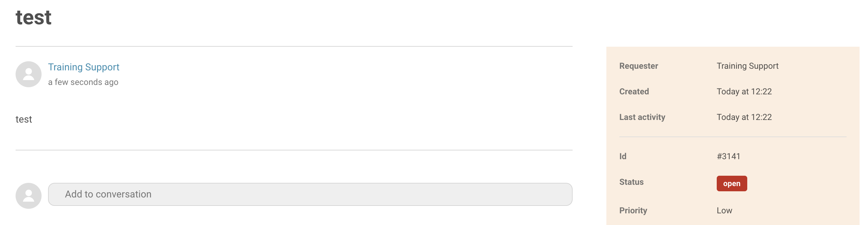Click the Priority label
The image size is (868, 225).
point(633,210)
